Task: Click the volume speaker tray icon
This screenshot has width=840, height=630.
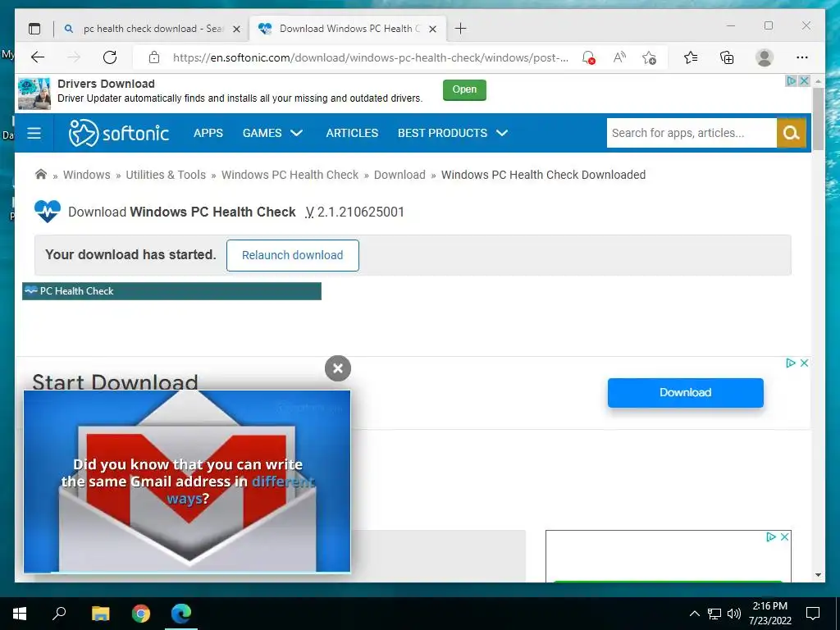Action: pos(733,614)
